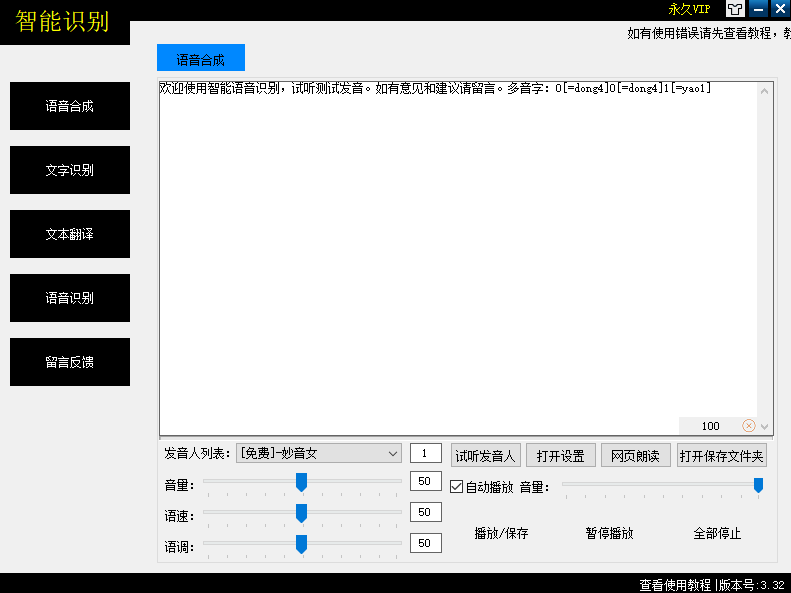Click the 语调 value field showing 50

tap(426, 543)
